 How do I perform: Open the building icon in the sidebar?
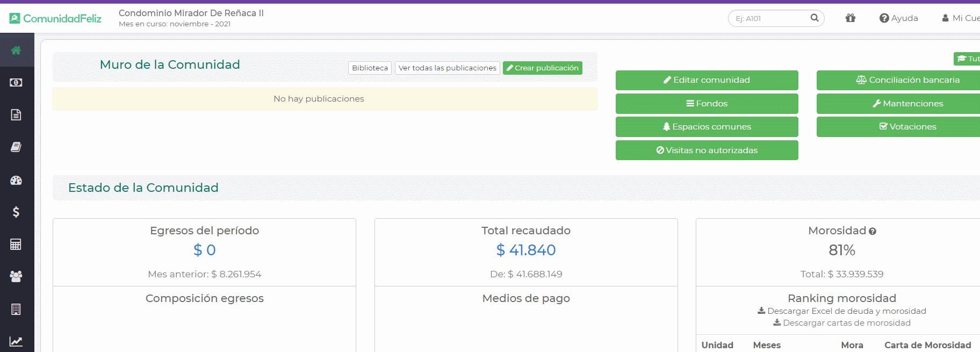tap(16, 309)
